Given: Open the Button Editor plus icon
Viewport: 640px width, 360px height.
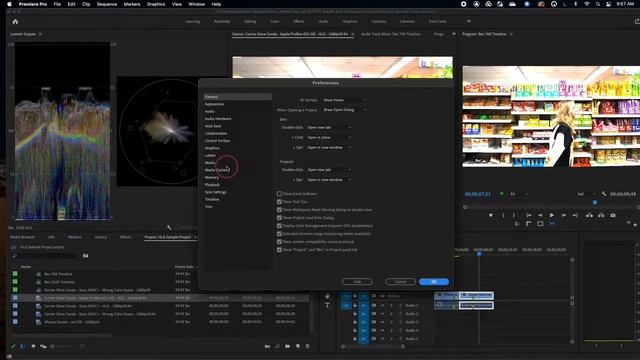Looking at the screenshot, I should point(635,224).
